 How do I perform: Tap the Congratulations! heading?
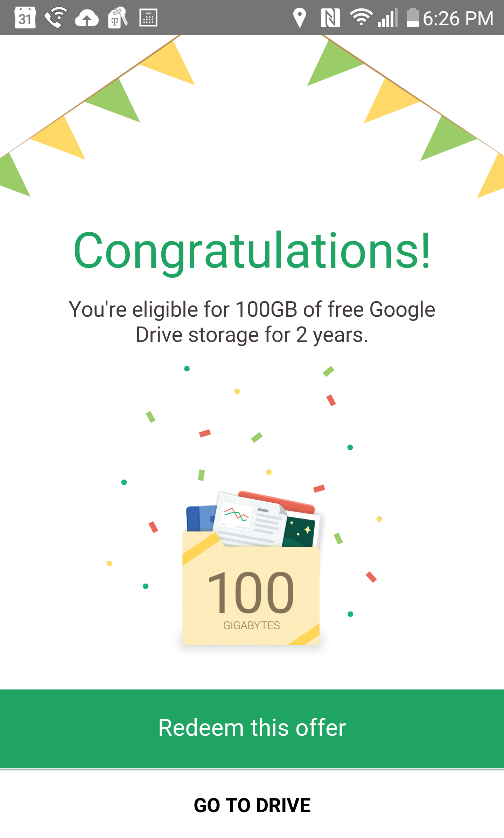pos(252,251)
